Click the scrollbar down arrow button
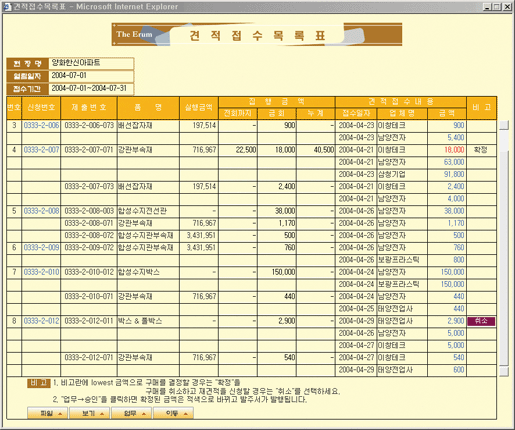 click(x=504, y=371)
